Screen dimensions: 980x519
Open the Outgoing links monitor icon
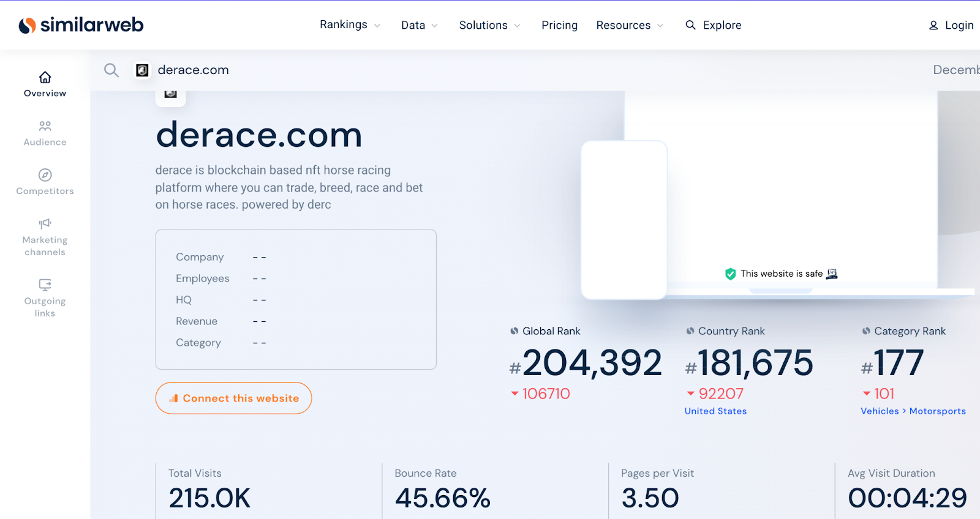point(45,285)
